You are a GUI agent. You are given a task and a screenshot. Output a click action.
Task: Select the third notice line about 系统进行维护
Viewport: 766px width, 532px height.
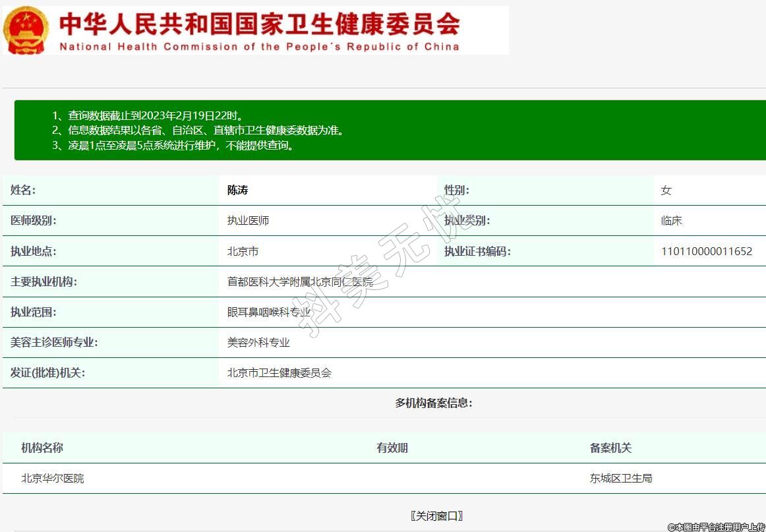point(175,145)
